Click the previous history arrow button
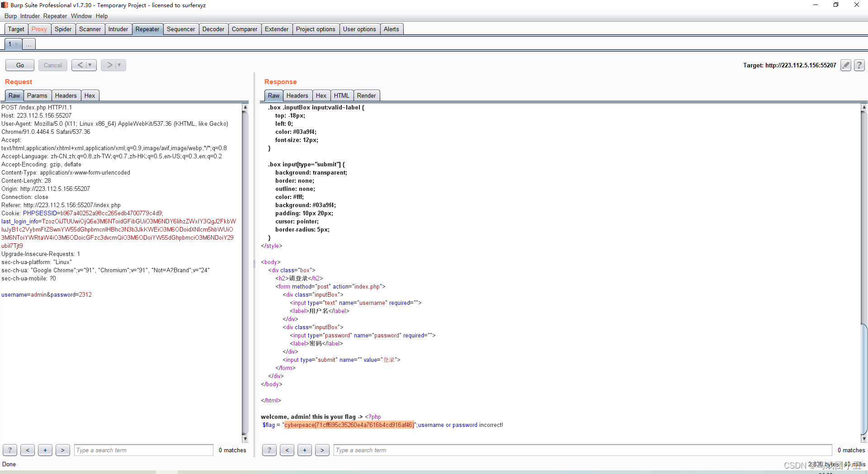The width and height of the screenshot is (868, 474). pos(80,65)
